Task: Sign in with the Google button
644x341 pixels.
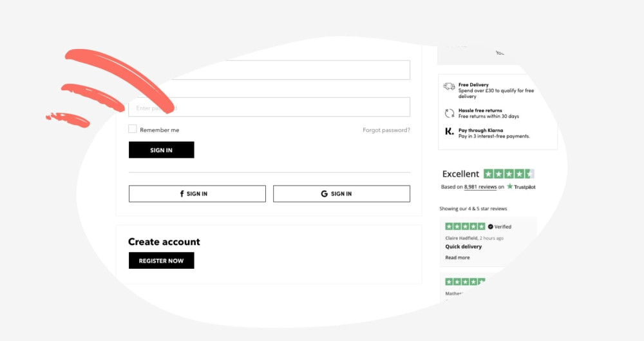Action: tap(341, 194)
